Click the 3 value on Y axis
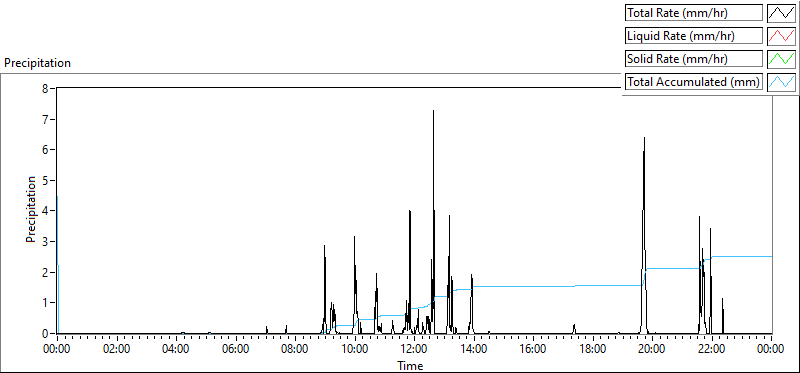The width and height of the screenshot is (800, 373). click(x=45, y=242)
